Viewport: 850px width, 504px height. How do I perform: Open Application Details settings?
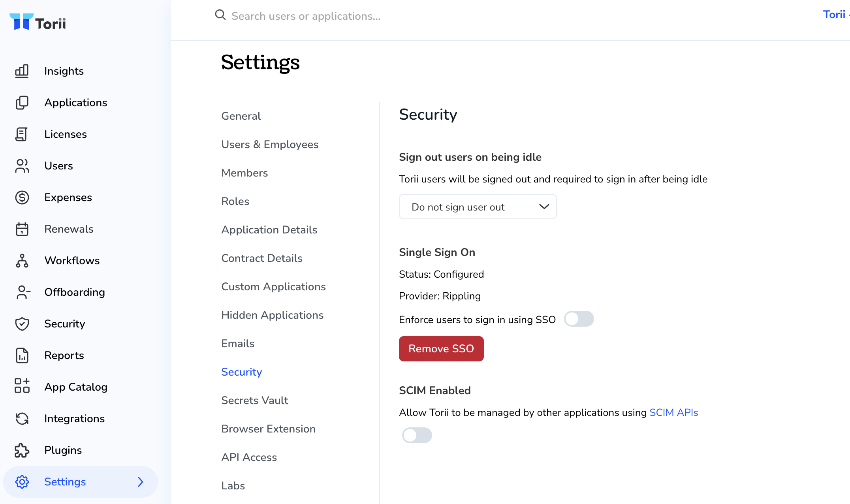click(x=269, y=229)
